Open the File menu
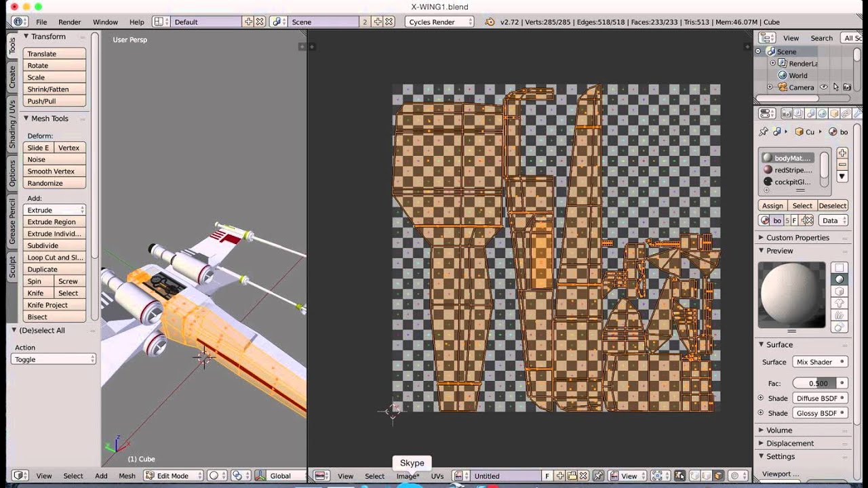Screen dimensions: 868x488 pyautogui.click(x=41, y=22)
